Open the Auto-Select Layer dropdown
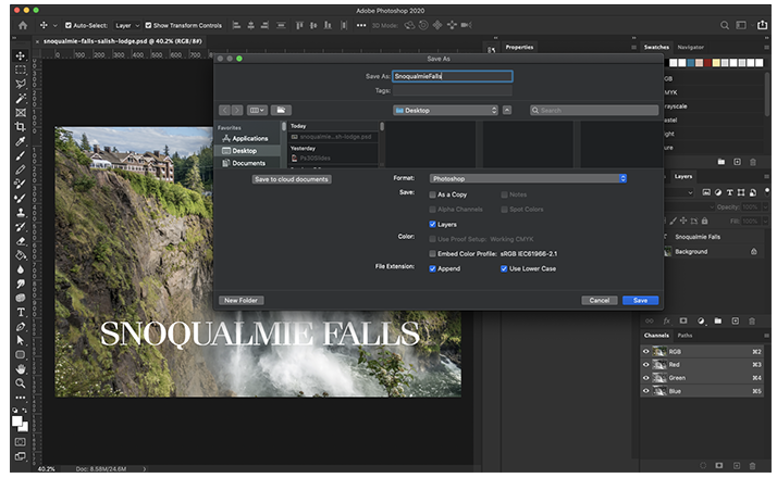777x478 pixels. (126, 25)
